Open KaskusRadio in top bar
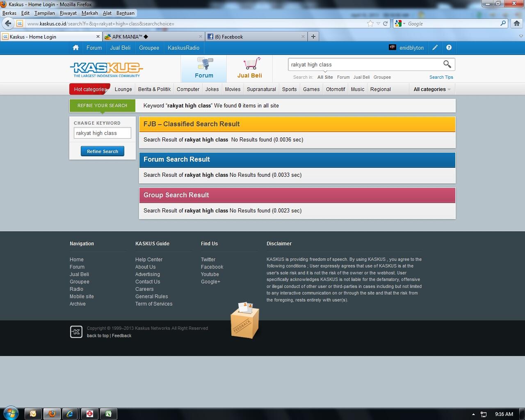525x420 pixels. coord(183,48)
